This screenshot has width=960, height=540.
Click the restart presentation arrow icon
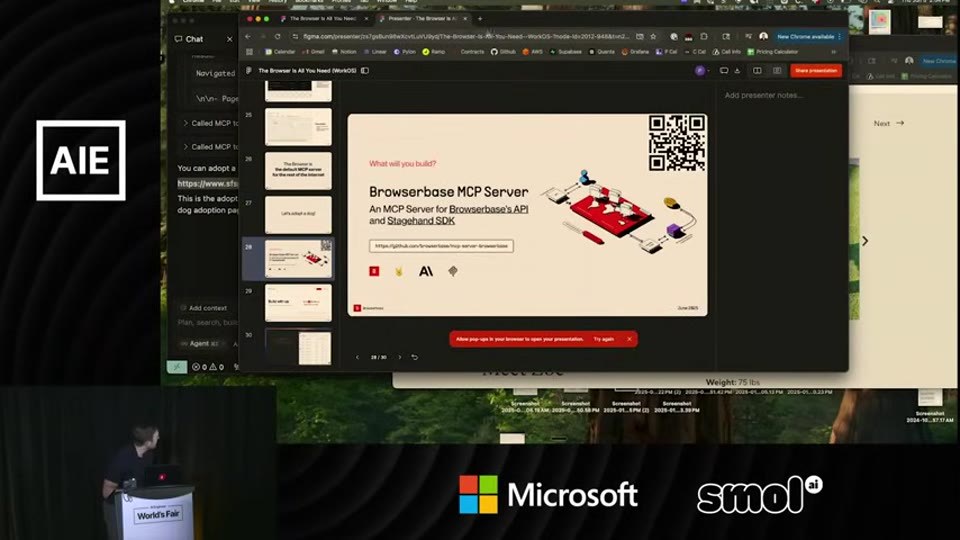pos(414,357)
